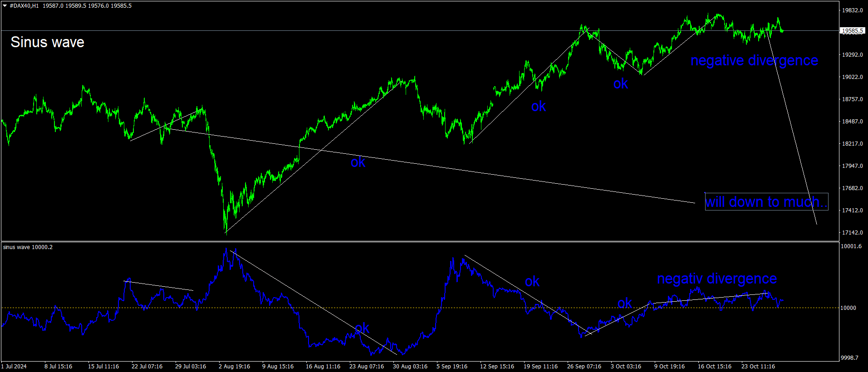Click the "16 Aug 11:16" time label
This screenshot has height=372, width=868.
[x=323, y=367]
